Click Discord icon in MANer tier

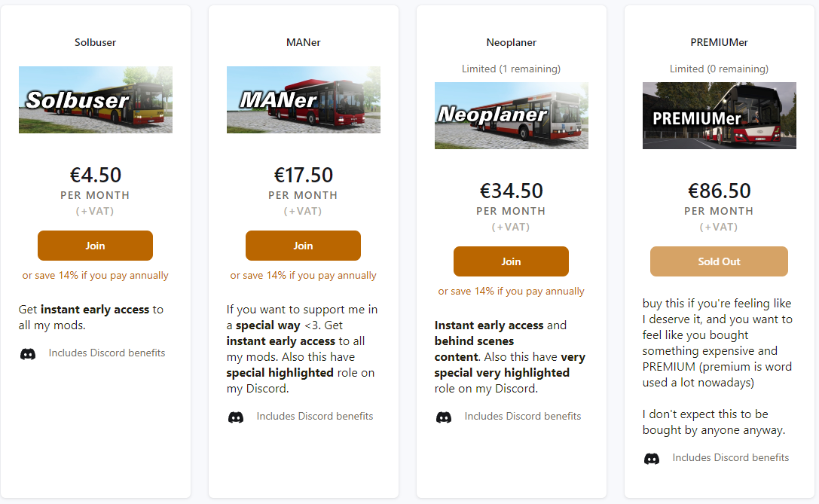pos(236,417)
